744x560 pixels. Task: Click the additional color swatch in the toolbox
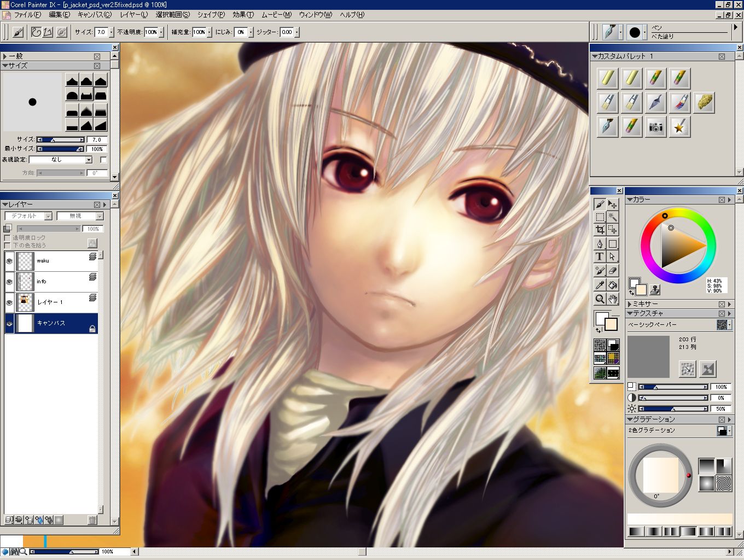pyautogui.click(x=611, y=324)
